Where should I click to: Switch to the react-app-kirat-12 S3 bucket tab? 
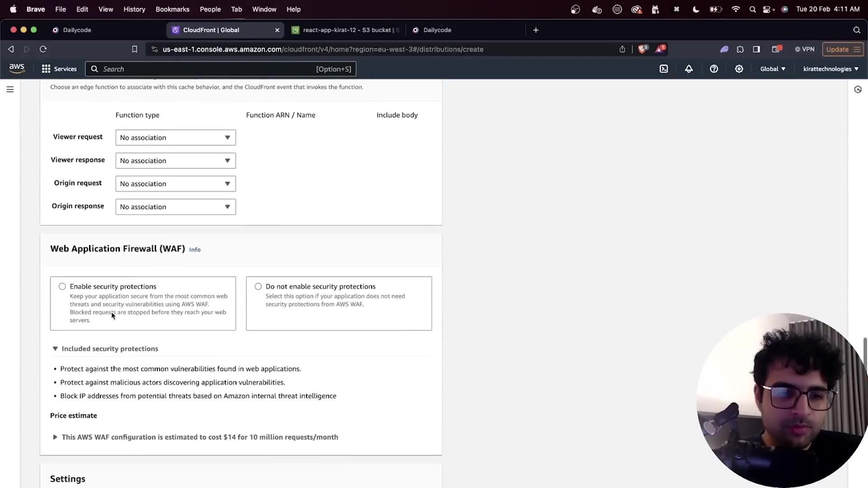coord(346,30)
